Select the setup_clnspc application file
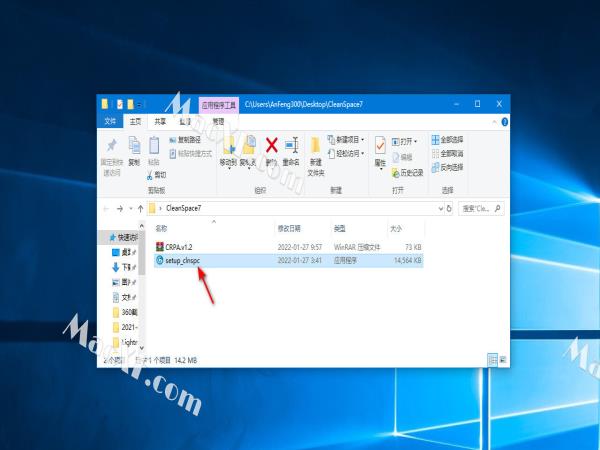 (x=289, y=261)
